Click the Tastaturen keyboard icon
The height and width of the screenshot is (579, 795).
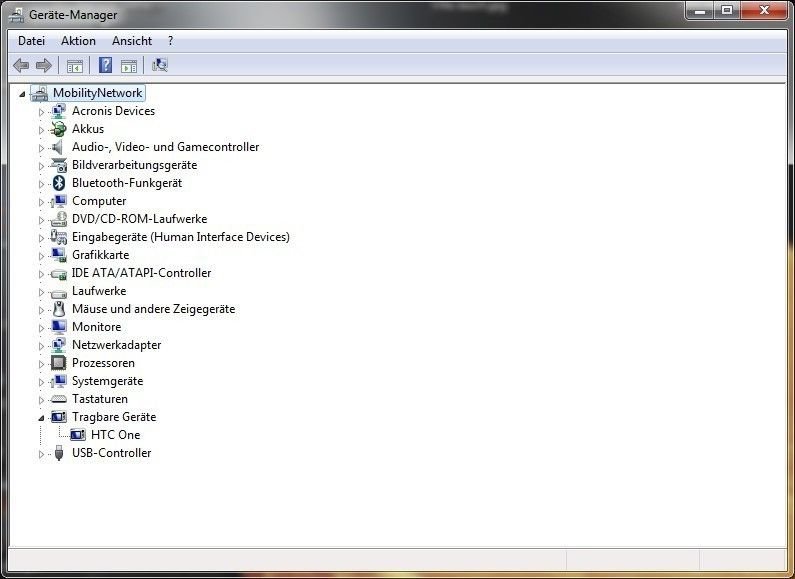59,400
